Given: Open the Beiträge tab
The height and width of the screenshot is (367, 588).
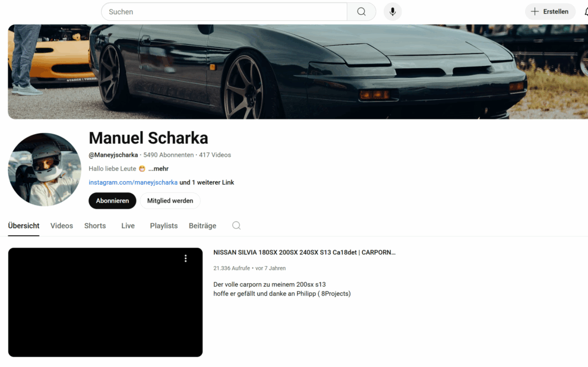Looking at the screenshot, I should coord(203,226).
